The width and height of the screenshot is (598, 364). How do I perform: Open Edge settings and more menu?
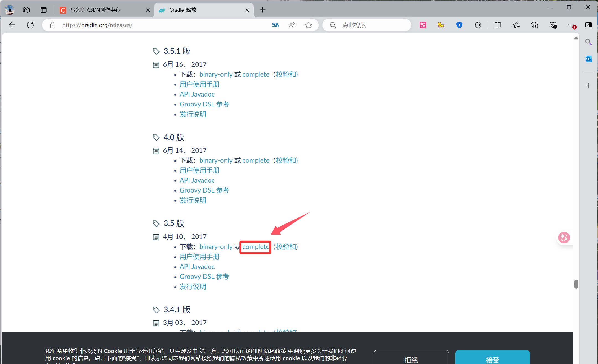click(x=571, y=25)
